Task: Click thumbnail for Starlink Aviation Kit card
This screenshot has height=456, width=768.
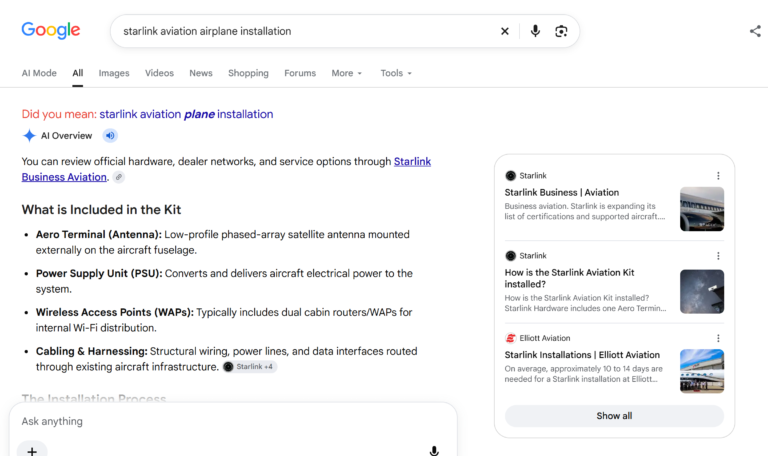Action: click(702, 291)
